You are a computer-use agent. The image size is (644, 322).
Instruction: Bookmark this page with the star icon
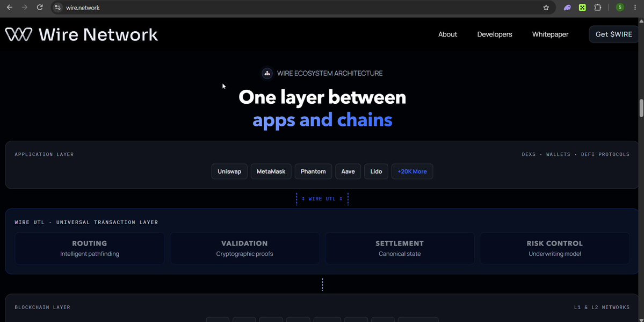click(x=546, y=8)
